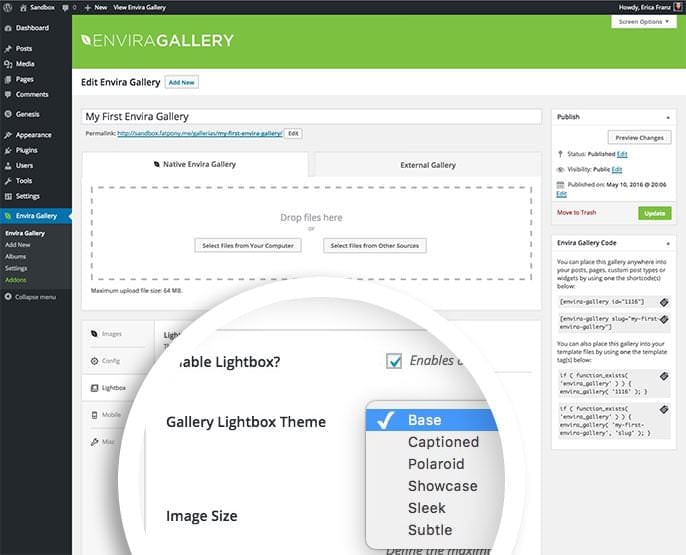Open the Addons submenu item
The image size is (686, 555).
pos(16,280)
